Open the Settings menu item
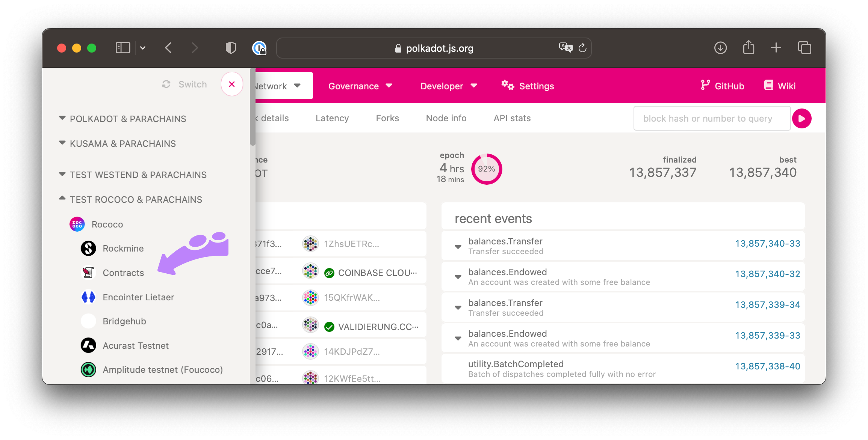Image resolution: width=868 pixels, height=440 pixels. coord(528,86)
